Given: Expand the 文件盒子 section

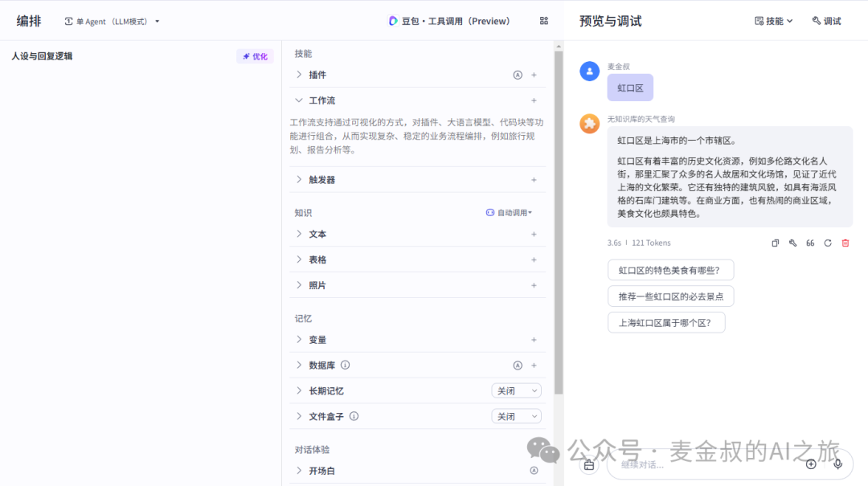Looking at the screenshot, I should point(299,416).
